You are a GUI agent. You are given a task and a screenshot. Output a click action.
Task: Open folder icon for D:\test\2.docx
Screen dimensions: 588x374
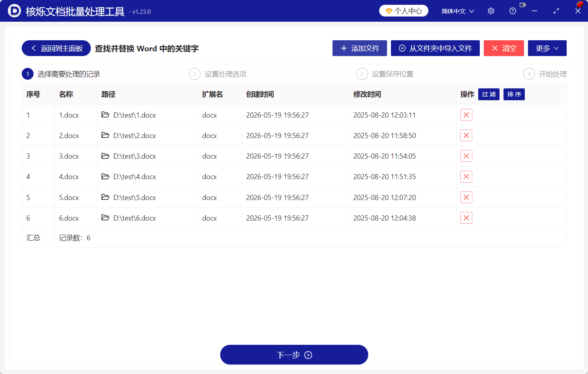pos(105,135)
